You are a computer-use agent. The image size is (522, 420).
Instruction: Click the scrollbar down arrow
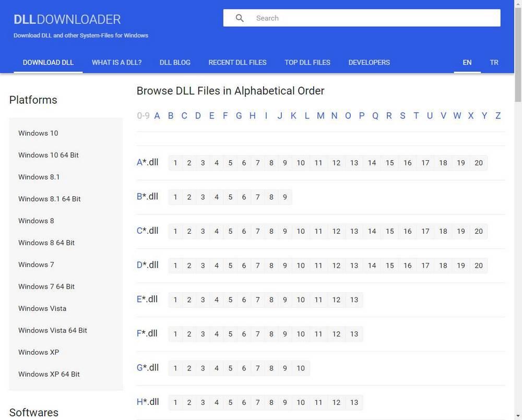tap(518, 416)
